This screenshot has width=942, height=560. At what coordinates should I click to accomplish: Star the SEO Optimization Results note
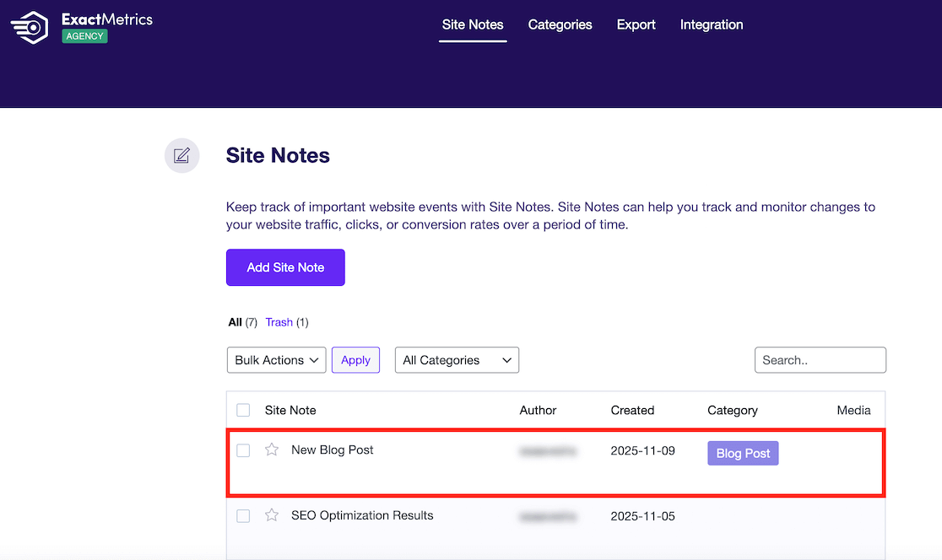[x=271, y=515]
